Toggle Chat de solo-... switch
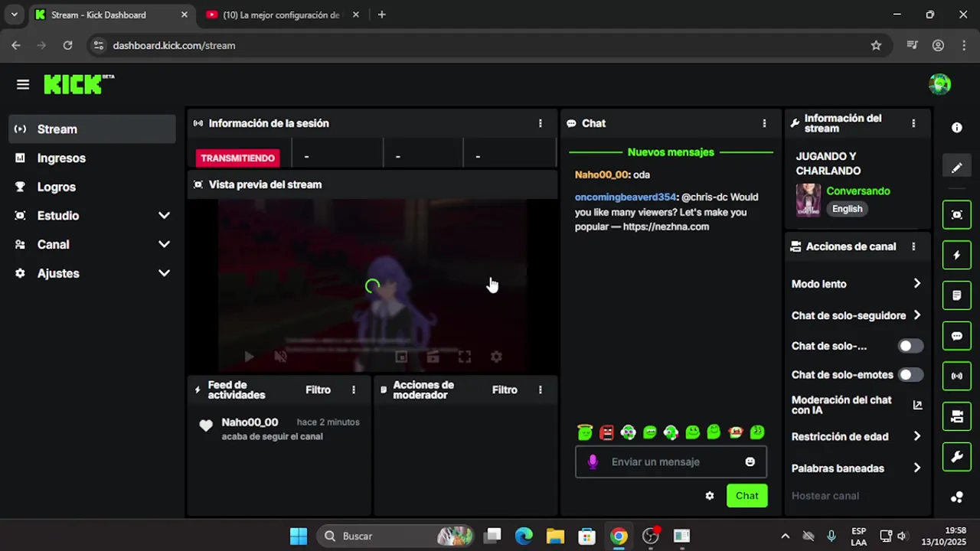This screenshot has height=551, width=980. point(910,346)
